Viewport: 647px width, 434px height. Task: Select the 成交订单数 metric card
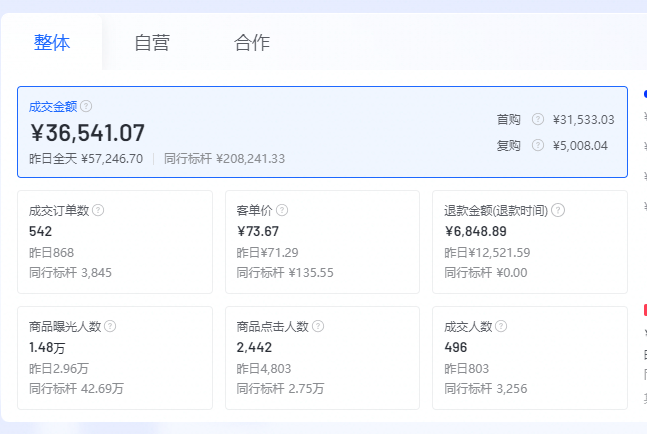click(x=115, y=242)
